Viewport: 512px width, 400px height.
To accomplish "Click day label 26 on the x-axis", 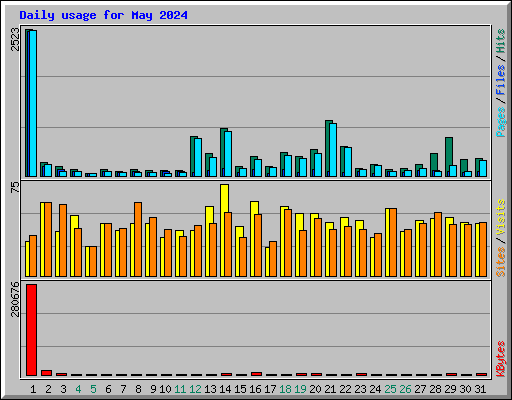I will 405,389.
